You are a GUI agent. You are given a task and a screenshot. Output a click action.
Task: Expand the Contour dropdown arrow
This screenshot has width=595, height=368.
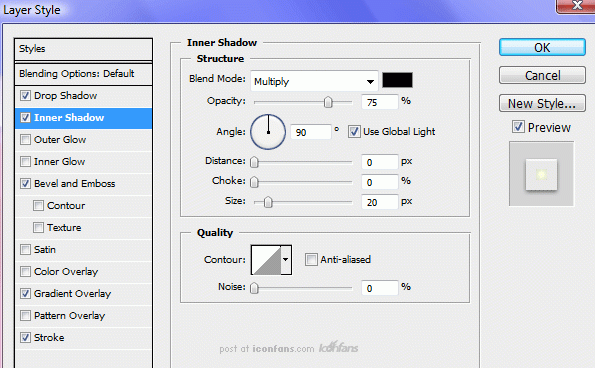pos(286,260)
